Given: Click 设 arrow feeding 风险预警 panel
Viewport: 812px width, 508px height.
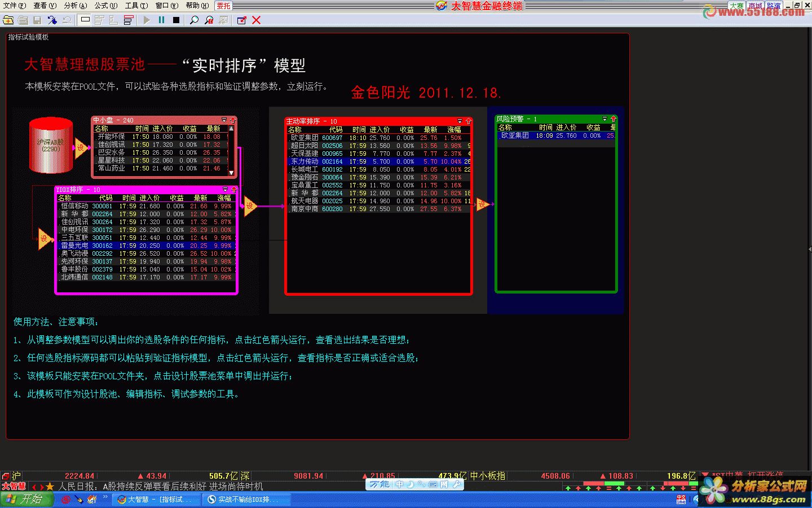Looking at the screenshot, I should pyautogui.click(x=482, y=204).
